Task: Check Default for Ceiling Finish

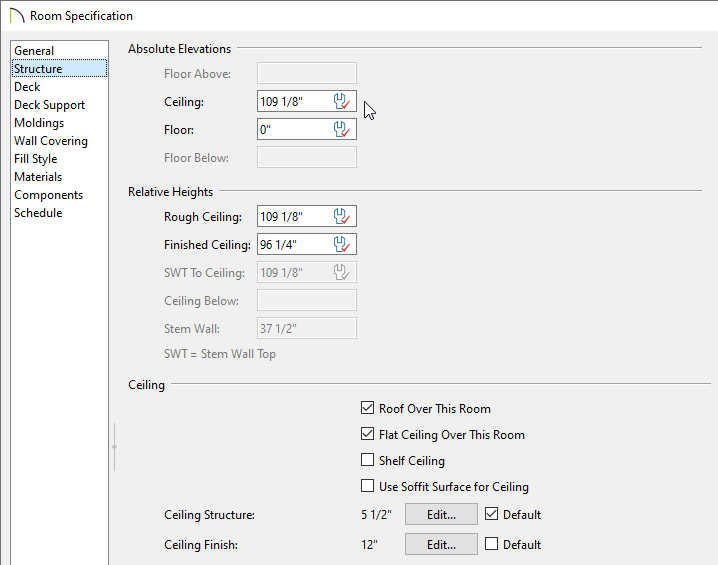Action: (x=491, y=543)
